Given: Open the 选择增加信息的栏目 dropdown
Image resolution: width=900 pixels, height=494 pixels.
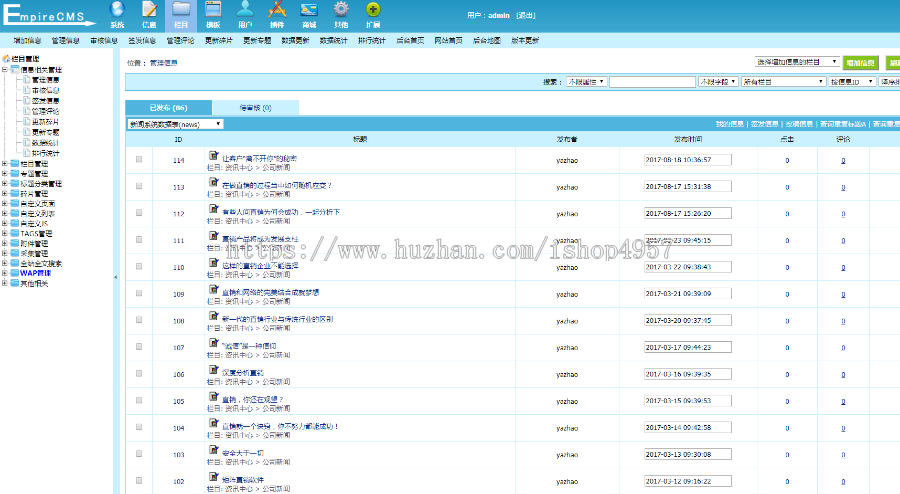Looking at the screenshot, I should 797,62.
